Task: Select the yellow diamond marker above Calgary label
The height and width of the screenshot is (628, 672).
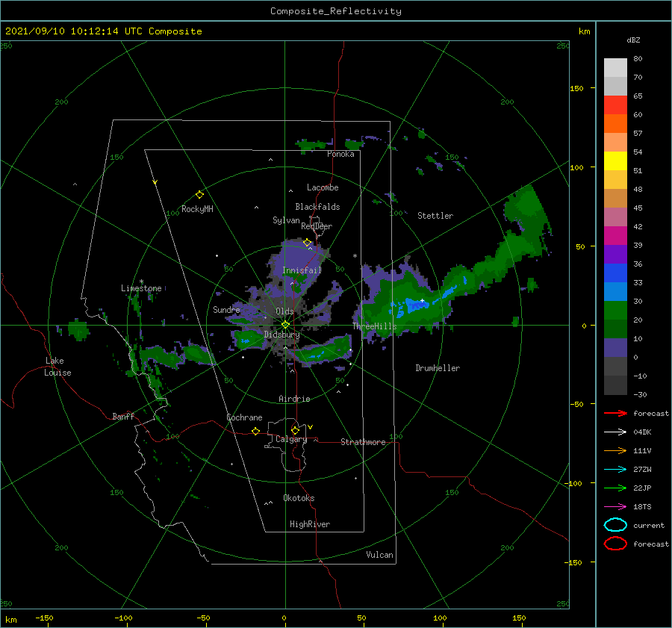Action: tap(295, 430)
